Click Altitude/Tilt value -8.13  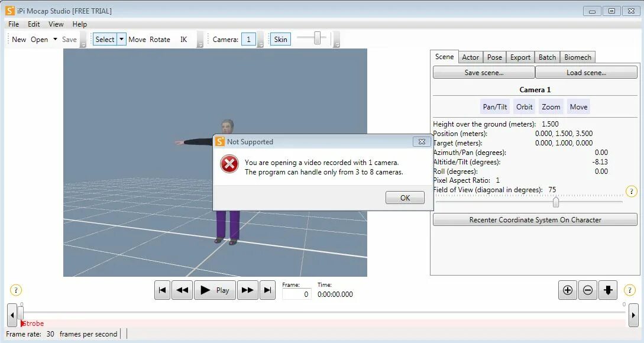point(600,162)
